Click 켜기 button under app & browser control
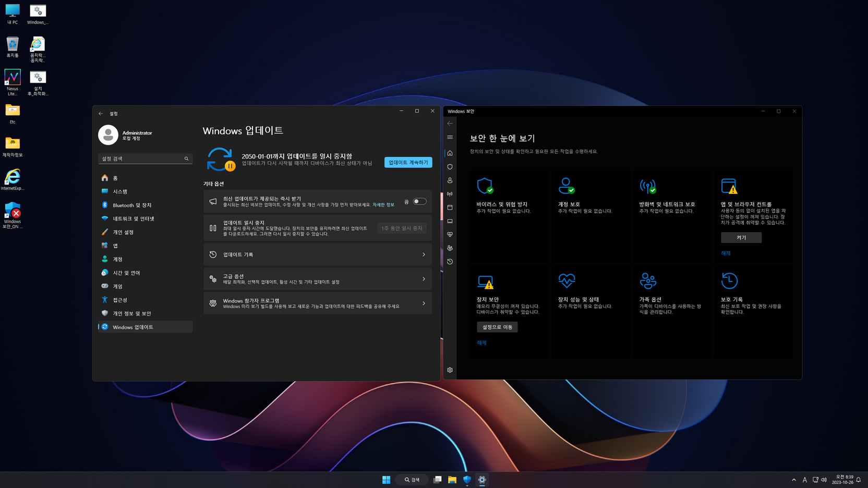 coord(741,237)
